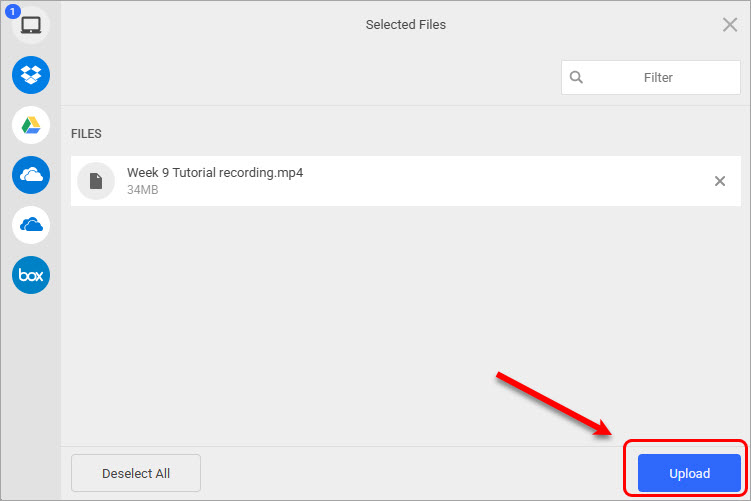Click the Selected Files title
This screenshot has height=501, width=751.
pos(406,25)
